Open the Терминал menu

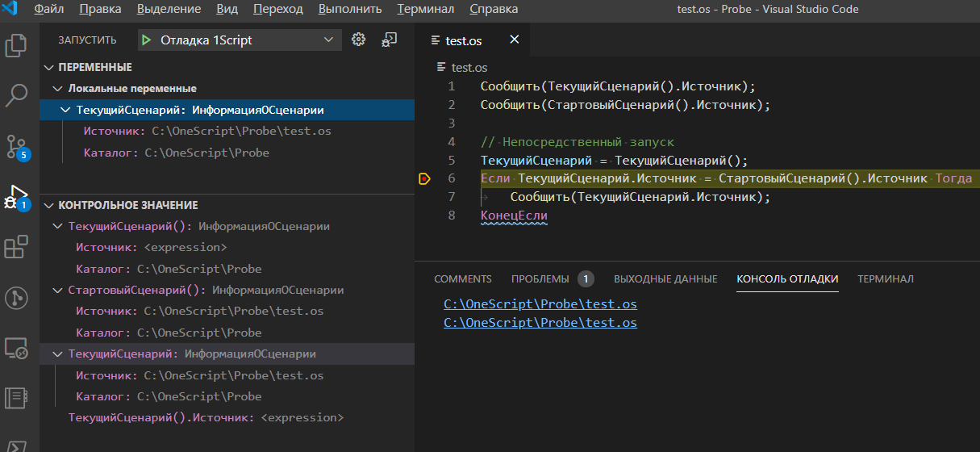tap(426, 10)
